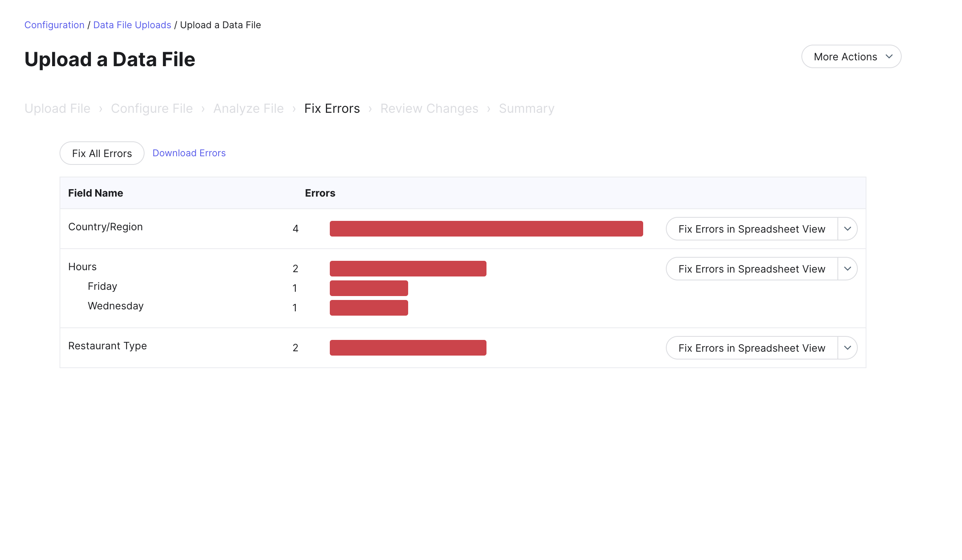This screenshot has width=962, height=560.
Task: Click the Upload a Data File page heading
Action: [x=110, y=60]
